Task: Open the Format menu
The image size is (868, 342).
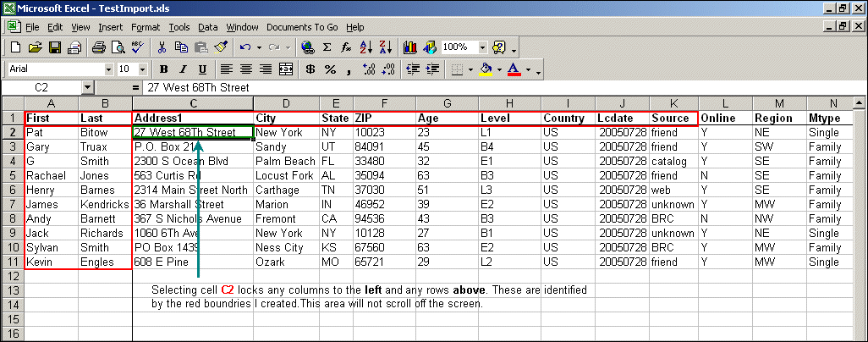Action: (x=145, y=27)
